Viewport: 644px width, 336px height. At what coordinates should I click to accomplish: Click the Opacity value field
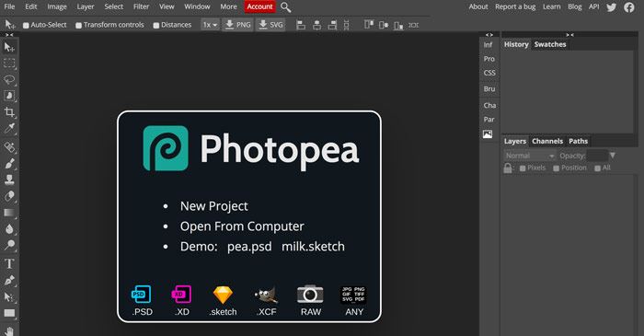597,156
